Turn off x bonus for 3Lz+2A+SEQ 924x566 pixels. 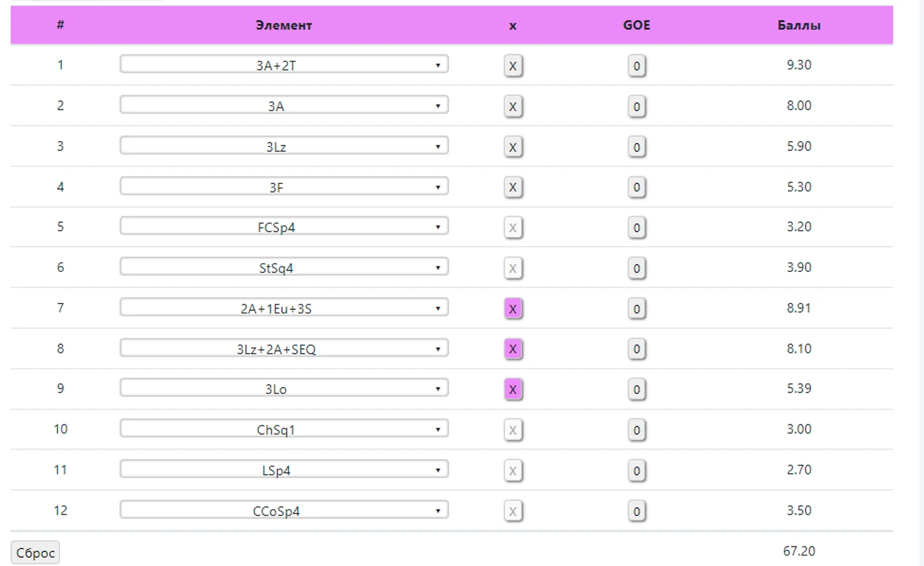(x=513, y=349)
